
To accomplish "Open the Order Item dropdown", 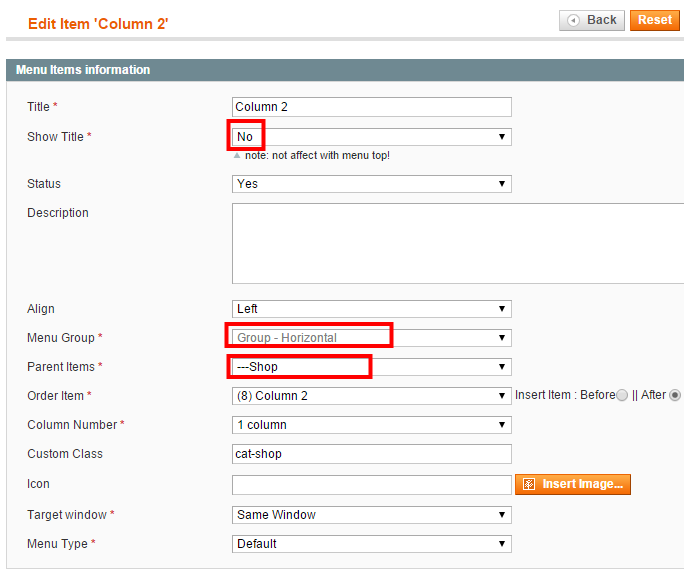I will (372, 396).
